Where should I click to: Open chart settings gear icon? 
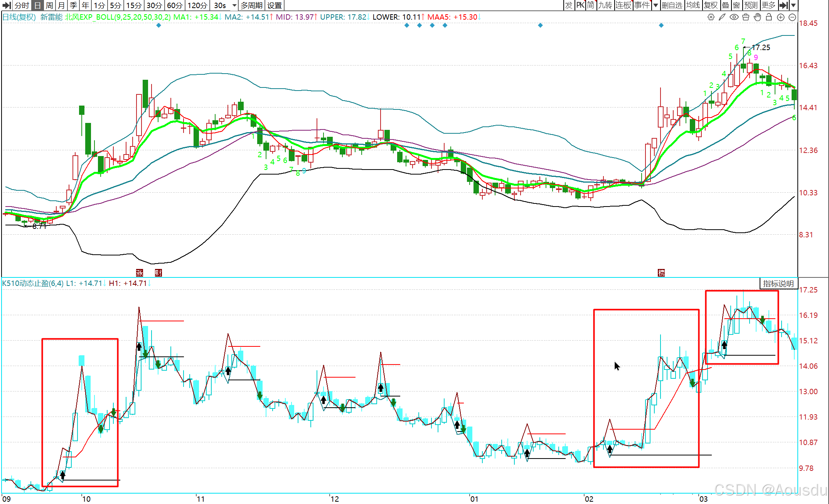[x=711, y=17]
